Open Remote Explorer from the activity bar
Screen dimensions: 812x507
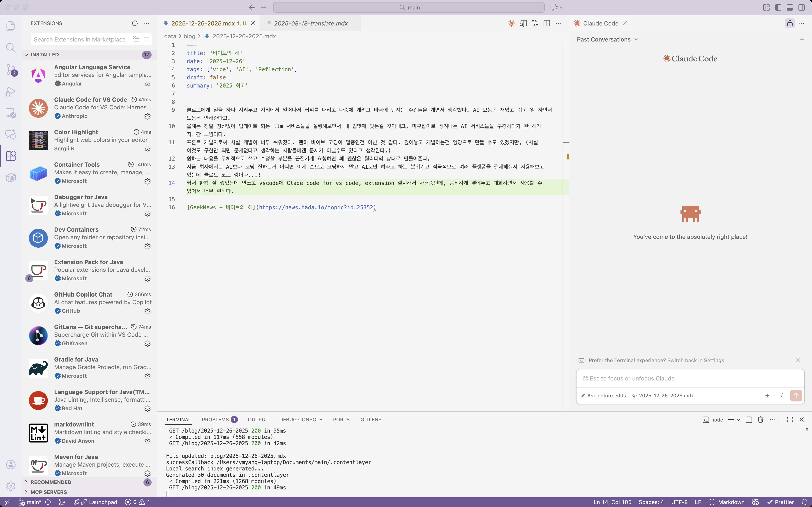click(11, 113)
